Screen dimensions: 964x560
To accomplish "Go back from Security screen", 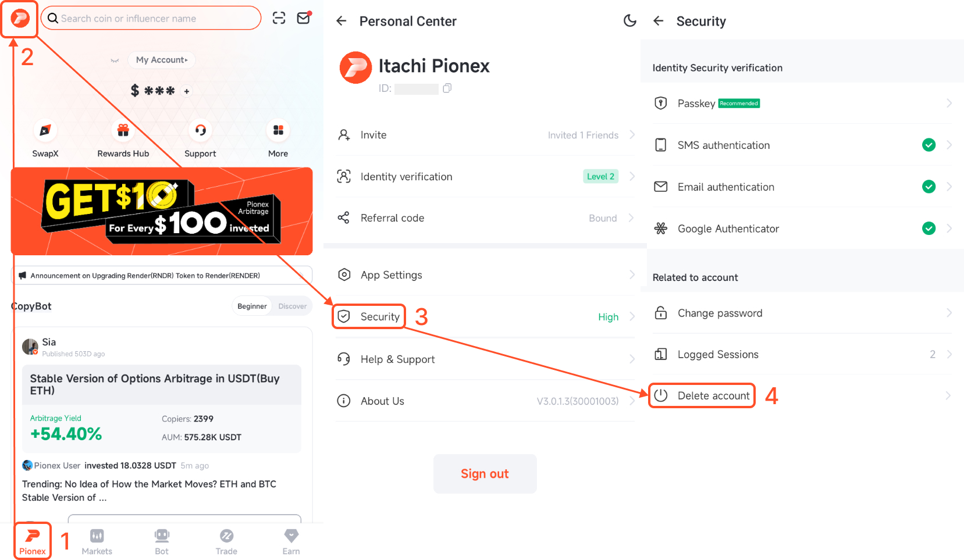I will [659, 21].
